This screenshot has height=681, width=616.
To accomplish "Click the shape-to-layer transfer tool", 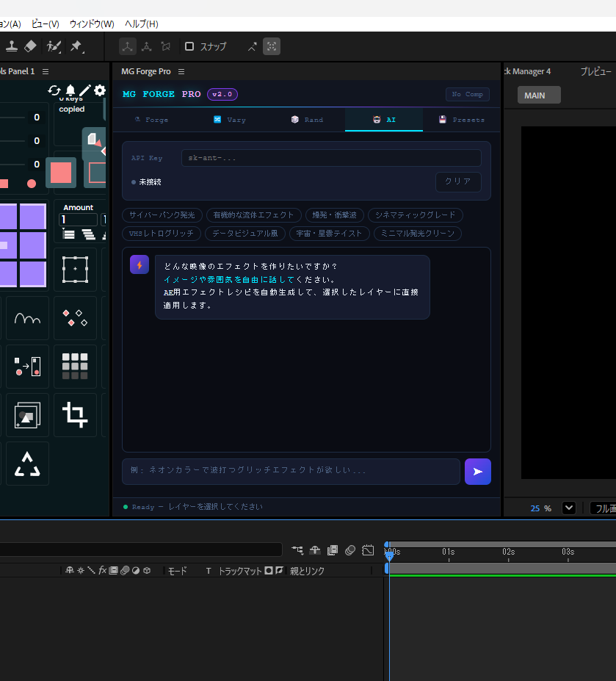I will point(27,367).
